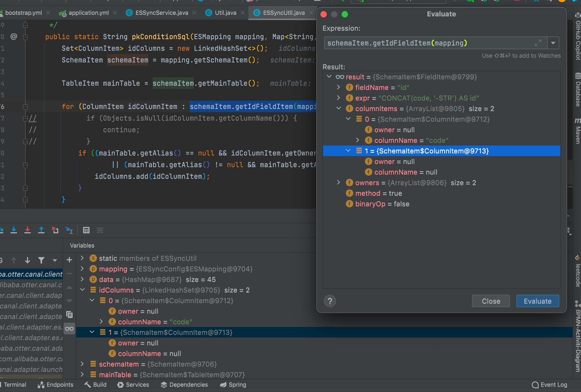Expand the owners node showing ArrayList@9806
Image resolution: width=581 pixels, height=392 pixels.
pyautogui.click(x=339, y=183)
